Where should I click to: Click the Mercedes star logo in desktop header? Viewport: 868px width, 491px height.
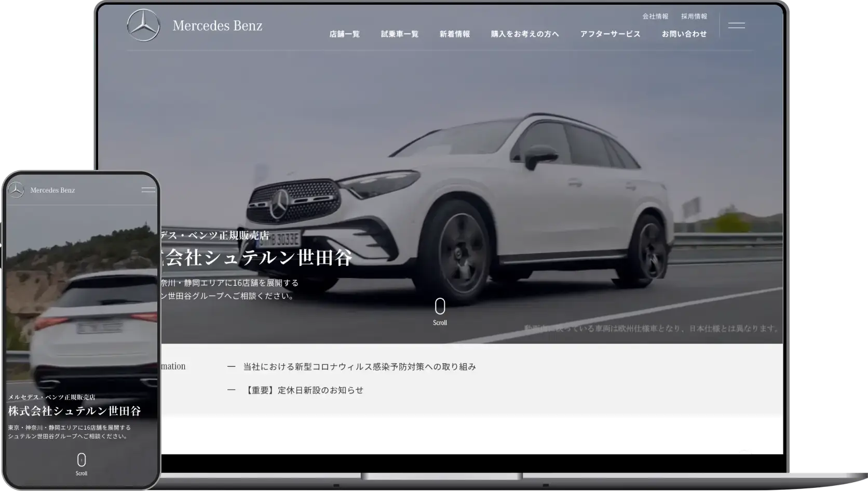143,25
